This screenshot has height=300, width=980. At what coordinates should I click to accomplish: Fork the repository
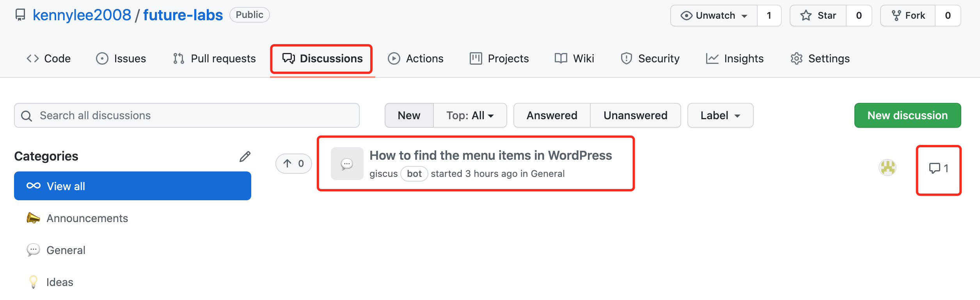click(x=908, y=16)
